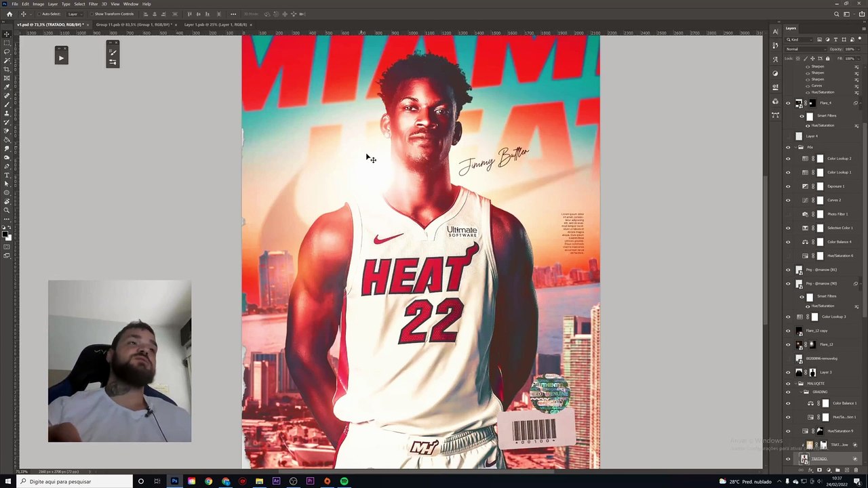Switch to the Group 11.psb document tab
The image size is (868, 488).
point(133,24)
